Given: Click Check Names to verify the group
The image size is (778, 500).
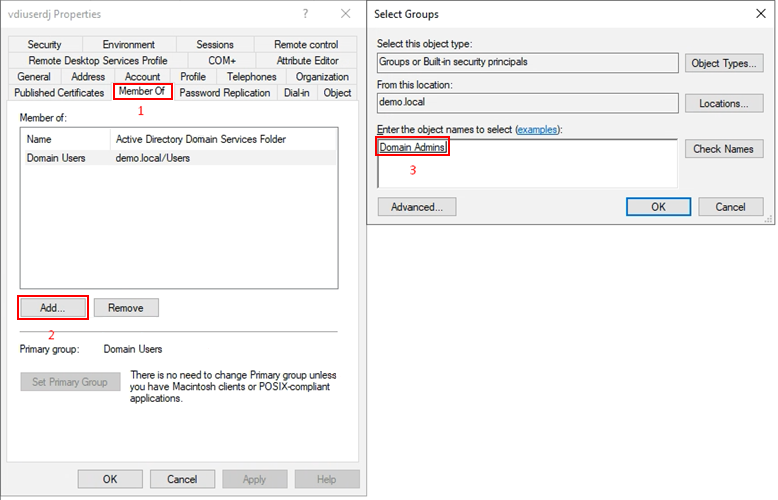Looking at the screenshot, I should click(724, 149).
